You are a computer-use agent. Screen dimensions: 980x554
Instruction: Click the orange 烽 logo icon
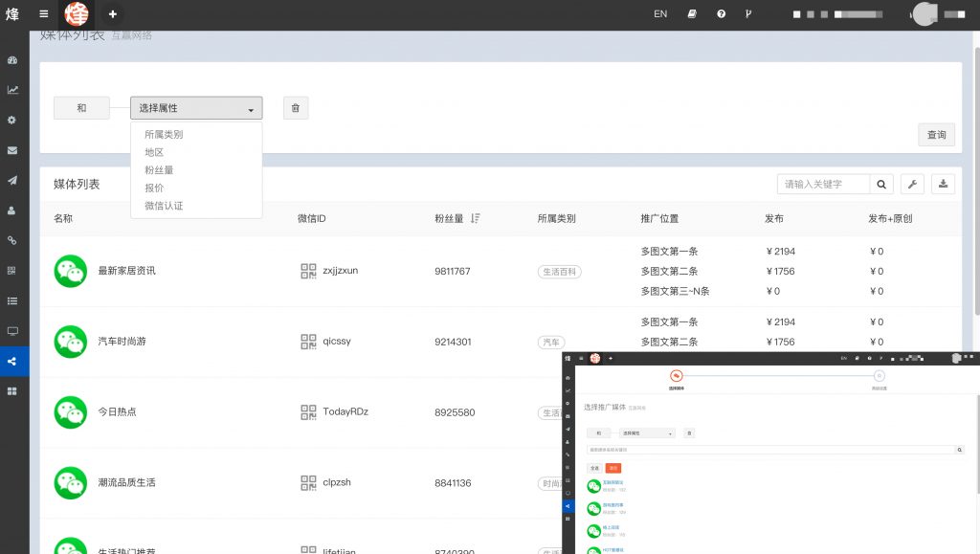(77, 13)
